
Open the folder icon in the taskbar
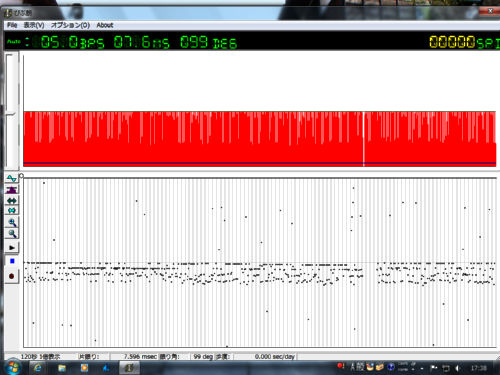62,368
